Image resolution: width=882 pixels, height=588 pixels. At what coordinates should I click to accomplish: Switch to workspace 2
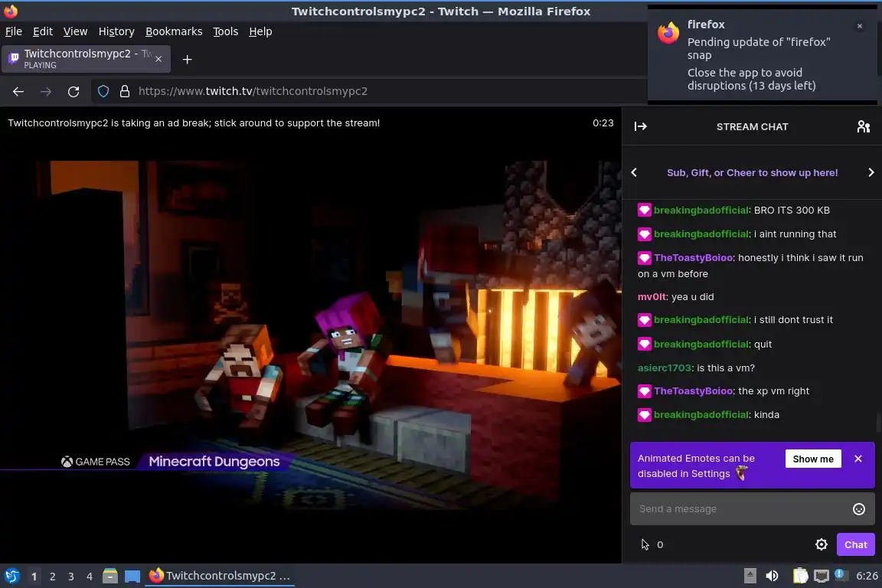tap(52, 577)
